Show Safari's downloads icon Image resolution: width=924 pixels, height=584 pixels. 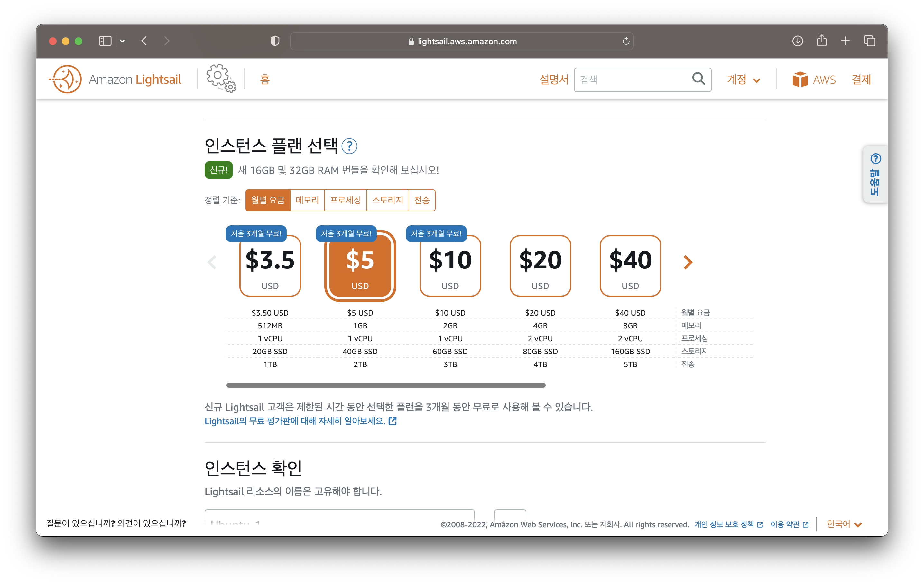coord(797,41)
